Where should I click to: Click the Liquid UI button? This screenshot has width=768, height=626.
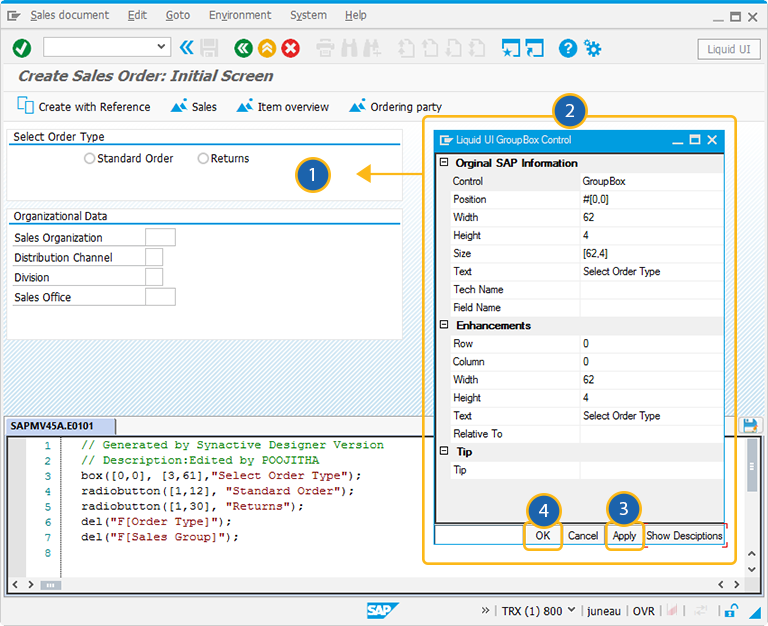click(728, 49)
